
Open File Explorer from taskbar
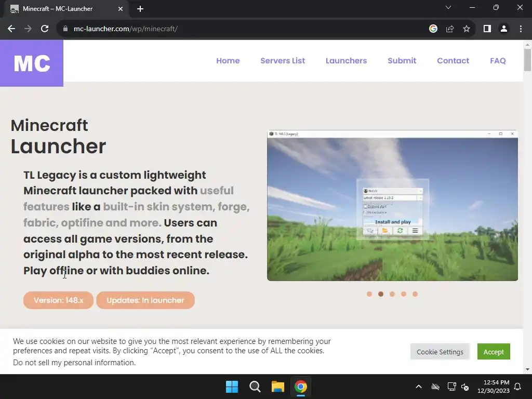(x=277, y=387)
